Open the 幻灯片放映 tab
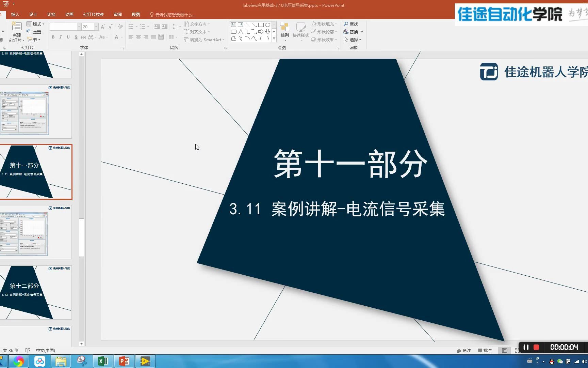 94,14
